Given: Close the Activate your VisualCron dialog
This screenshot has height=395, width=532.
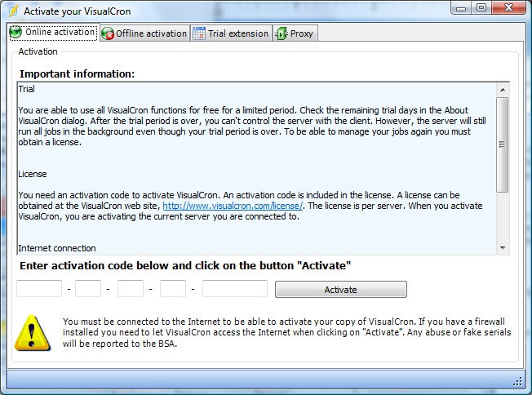Looking at the screenshot, I should (509, 9).
